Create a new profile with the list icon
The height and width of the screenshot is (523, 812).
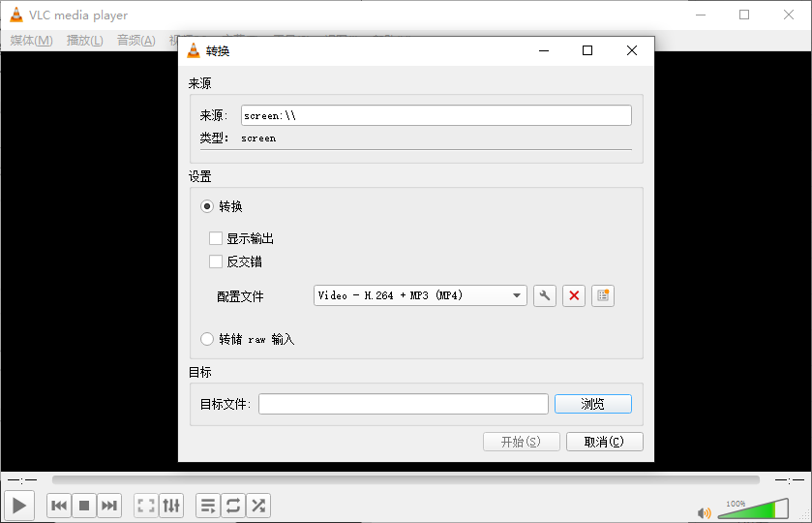[x=603, y=296]
